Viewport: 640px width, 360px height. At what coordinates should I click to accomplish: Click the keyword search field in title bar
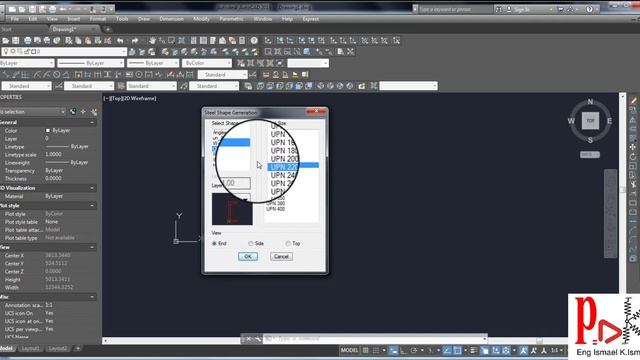[456, 9]
